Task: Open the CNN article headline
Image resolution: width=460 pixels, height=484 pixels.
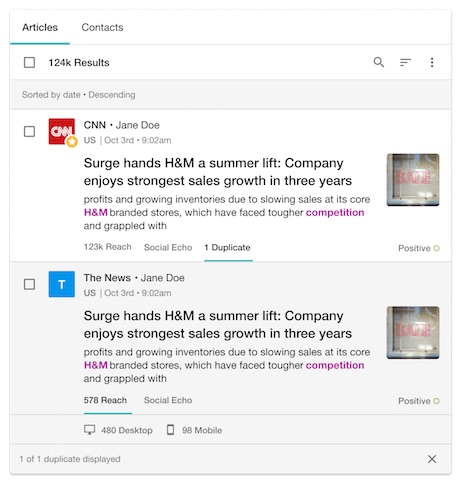Action: pyautogui.click(x=218, y=172)
